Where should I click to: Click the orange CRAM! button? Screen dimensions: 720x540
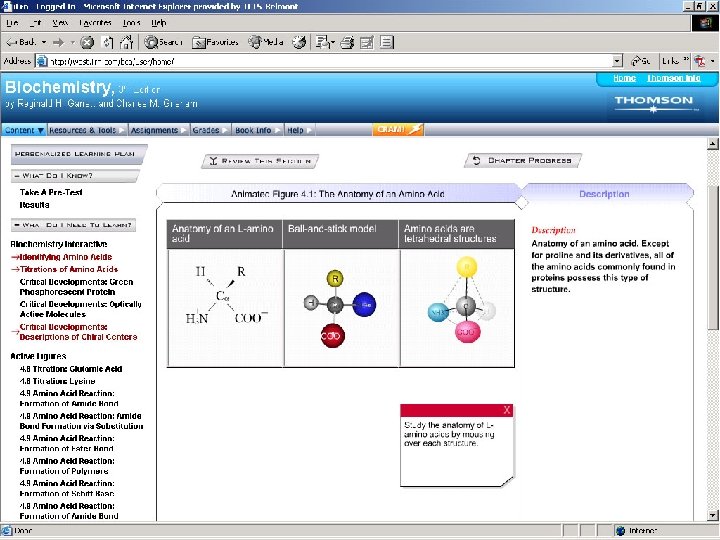398,129
